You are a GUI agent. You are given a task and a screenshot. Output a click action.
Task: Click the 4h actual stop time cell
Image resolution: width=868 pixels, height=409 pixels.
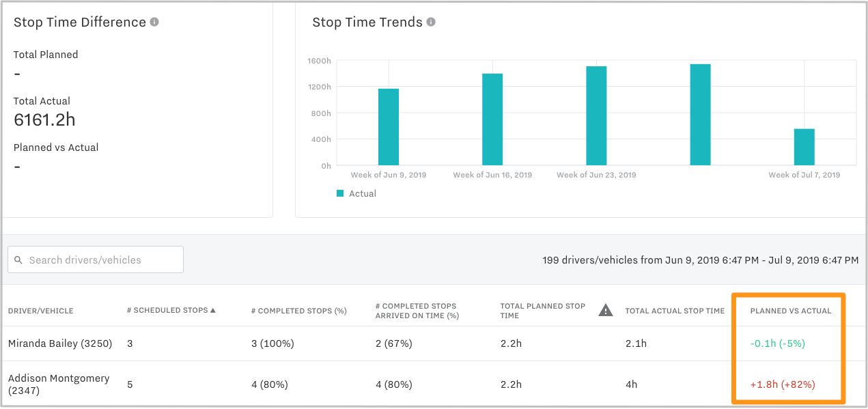pyautogui.click(x=632, y=384)
